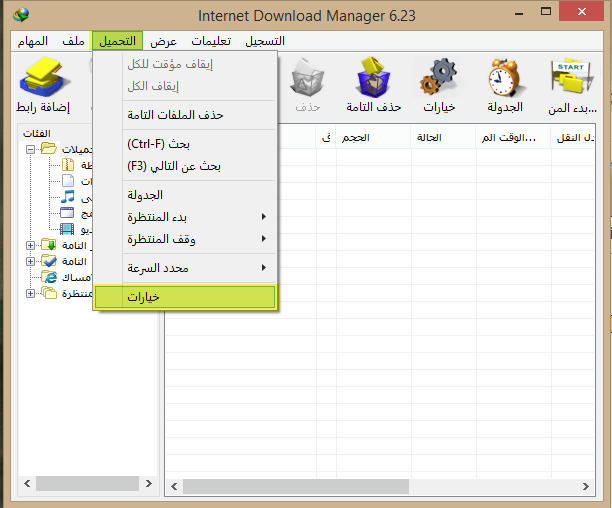Choose بحث (Ctrl-F) menu entry

click(x=185, y=144)
